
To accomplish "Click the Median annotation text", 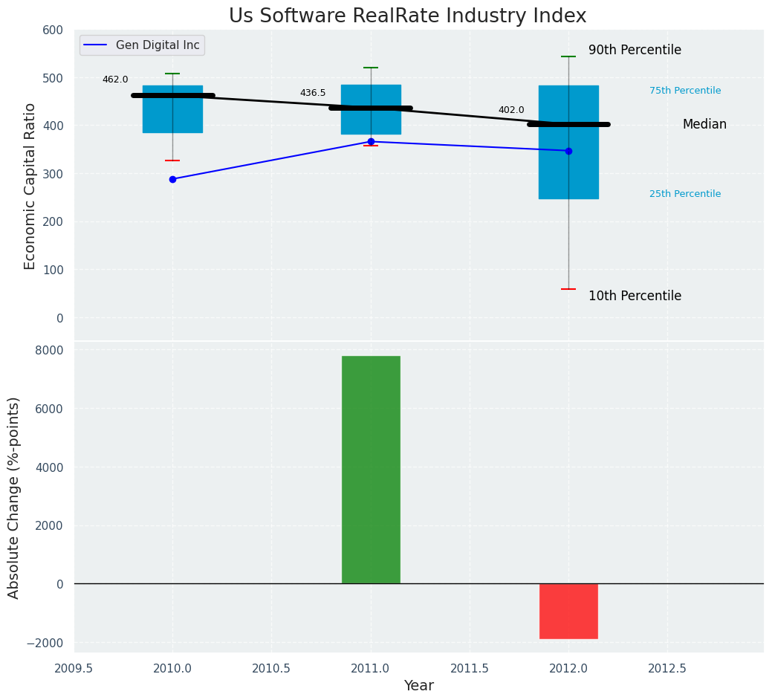I will pos(704,125).
